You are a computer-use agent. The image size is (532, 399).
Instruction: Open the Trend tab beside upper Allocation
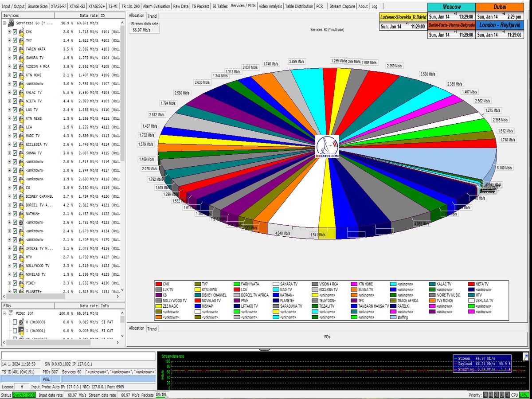(152, 16)
